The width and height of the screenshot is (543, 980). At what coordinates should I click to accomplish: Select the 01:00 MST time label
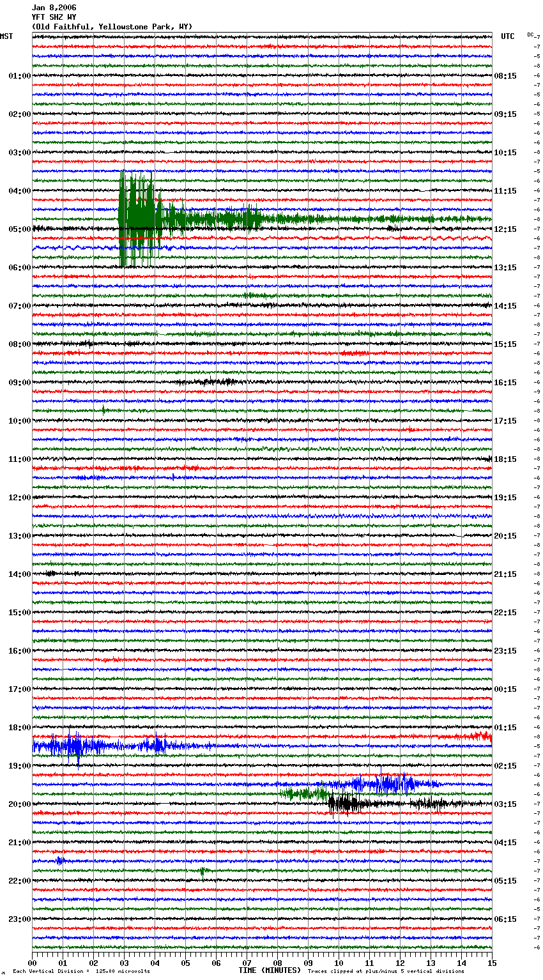coord(20,76)
